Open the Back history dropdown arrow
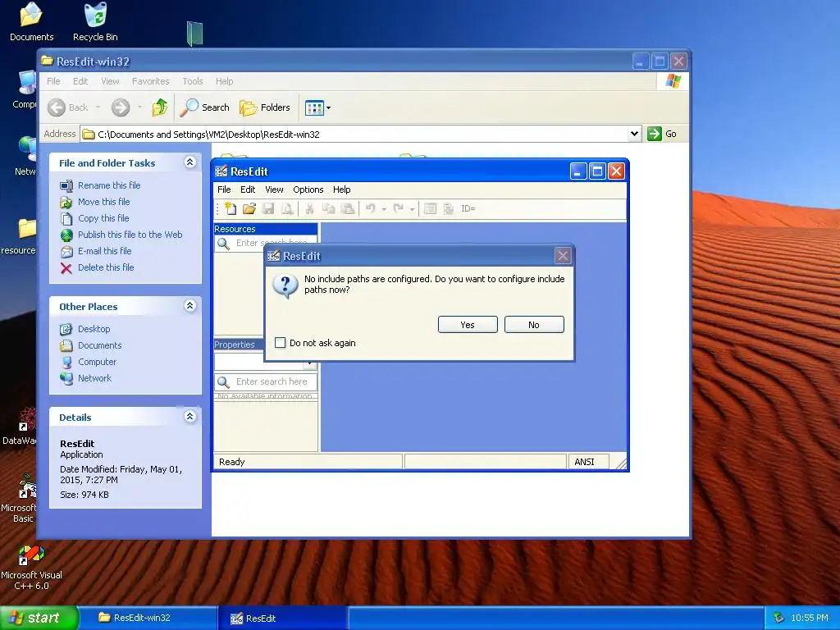The width and height of the screenshot is (840, 630). [98, 107]
